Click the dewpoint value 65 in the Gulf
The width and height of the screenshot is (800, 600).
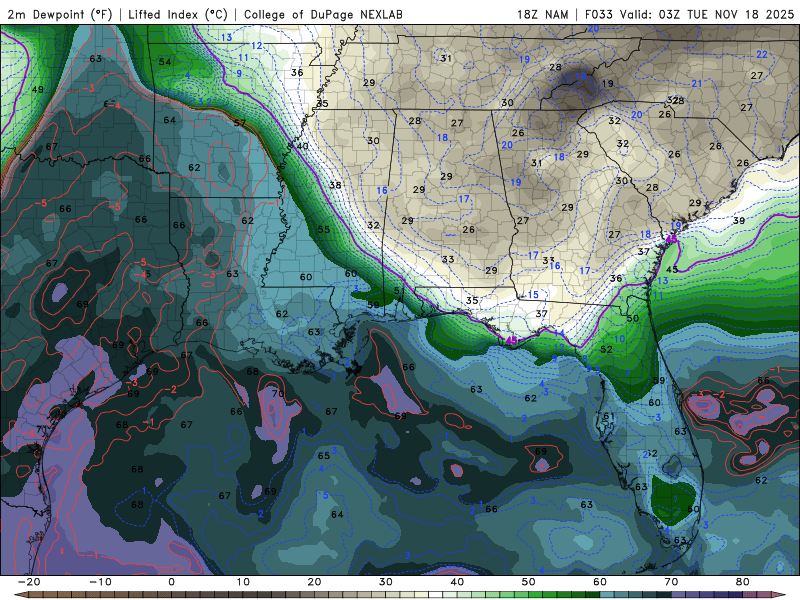pos(323,456)
